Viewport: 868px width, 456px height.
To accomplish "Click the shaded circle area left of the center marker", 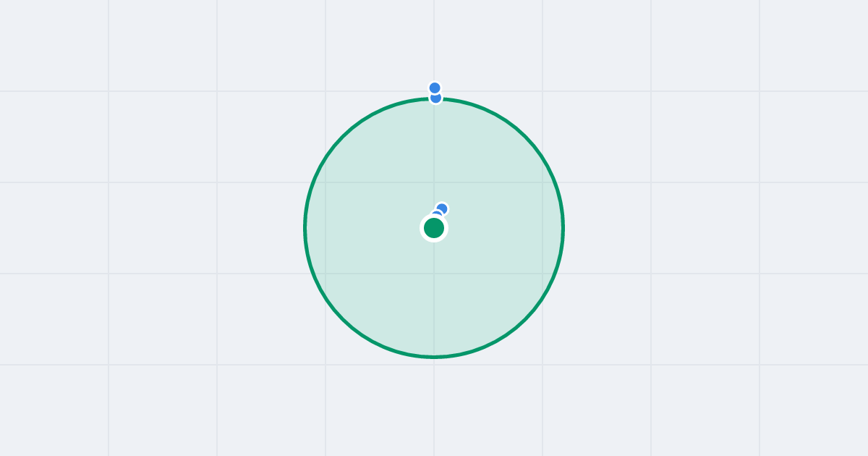I will [362, 228].
